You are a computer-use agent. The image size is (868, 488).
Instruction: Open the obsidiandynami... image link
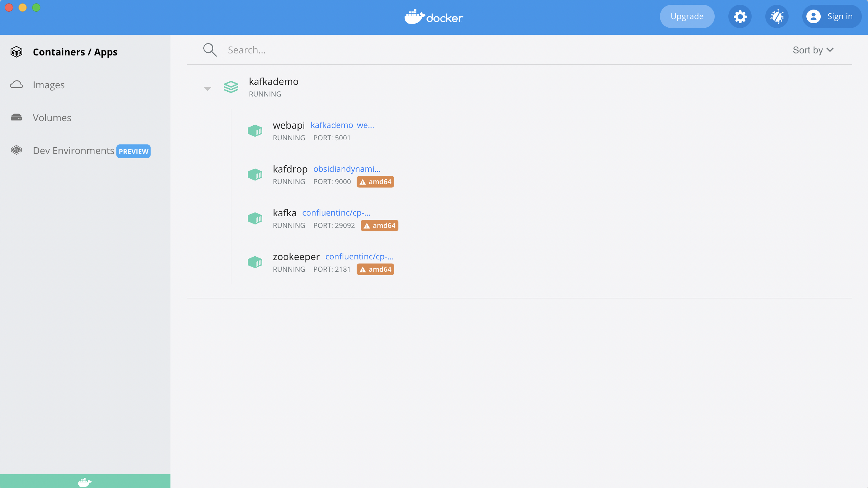pyautogui.click(x=347, y=169)
